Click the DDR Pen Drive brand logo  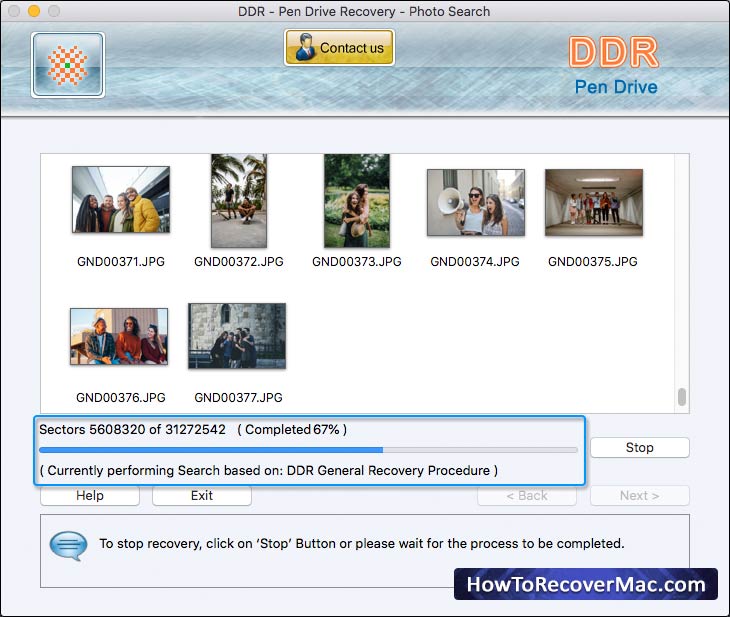[x=615, y=66]
